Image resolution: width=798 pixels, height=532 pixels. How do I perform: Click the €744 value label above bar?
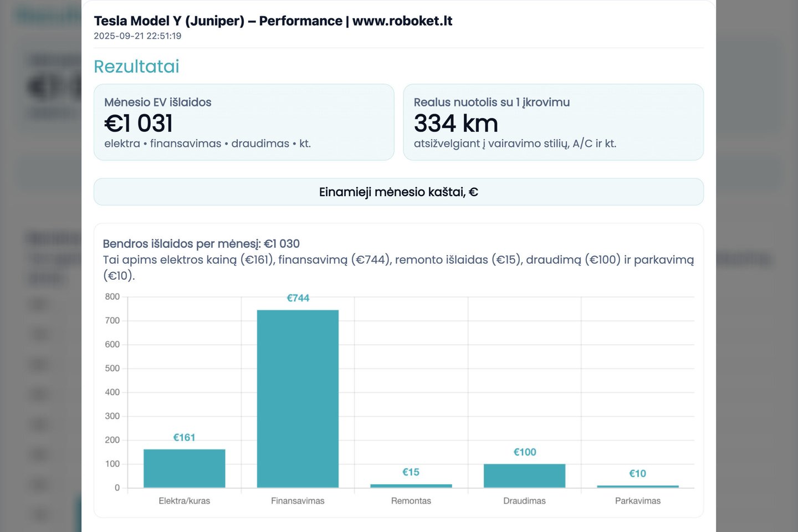(x=298, y=298)
